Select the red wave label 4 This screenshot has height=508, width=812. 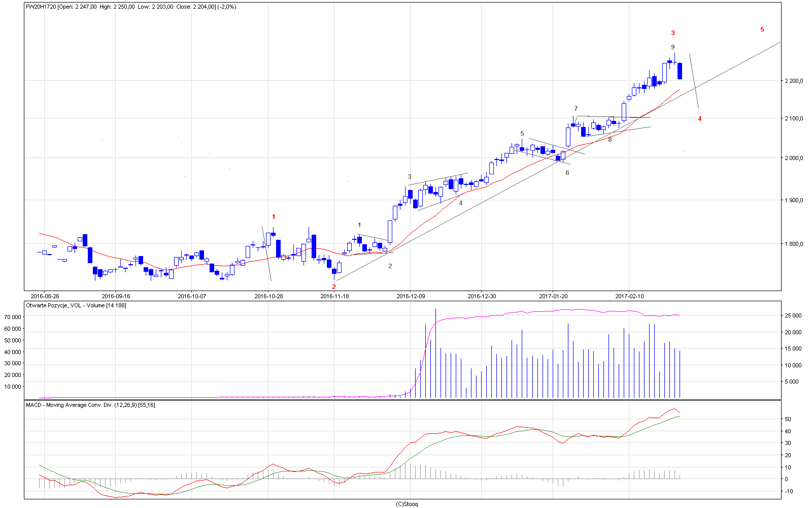click(699, 119)
